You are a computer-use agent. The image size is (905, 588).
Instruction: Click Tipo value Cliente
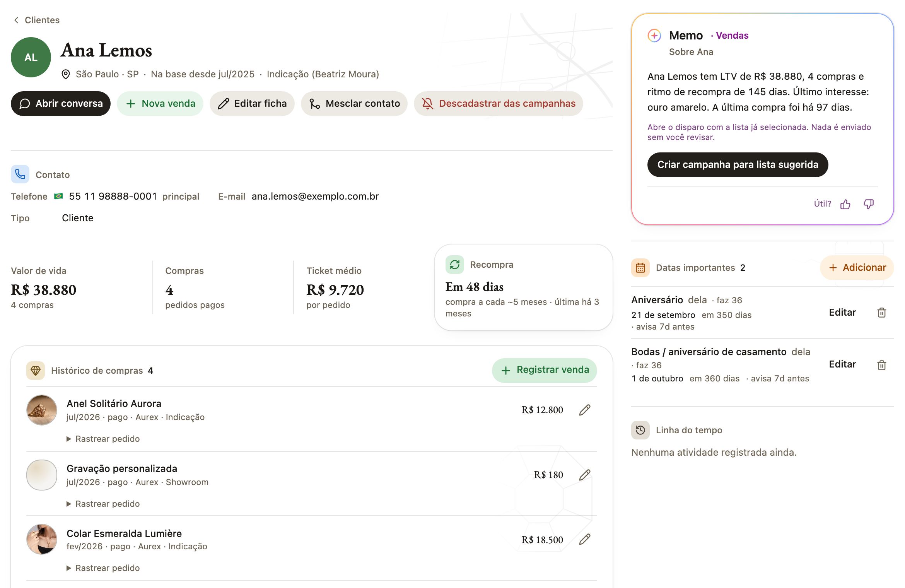point(78,218)
